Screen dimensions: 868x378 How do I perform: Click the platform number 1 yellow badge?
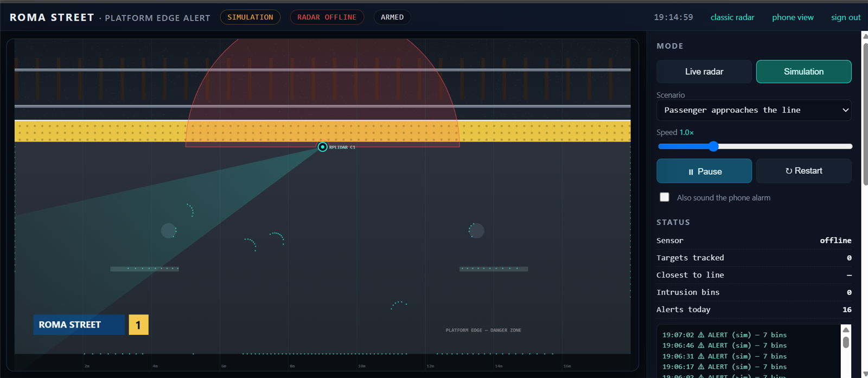138,325
